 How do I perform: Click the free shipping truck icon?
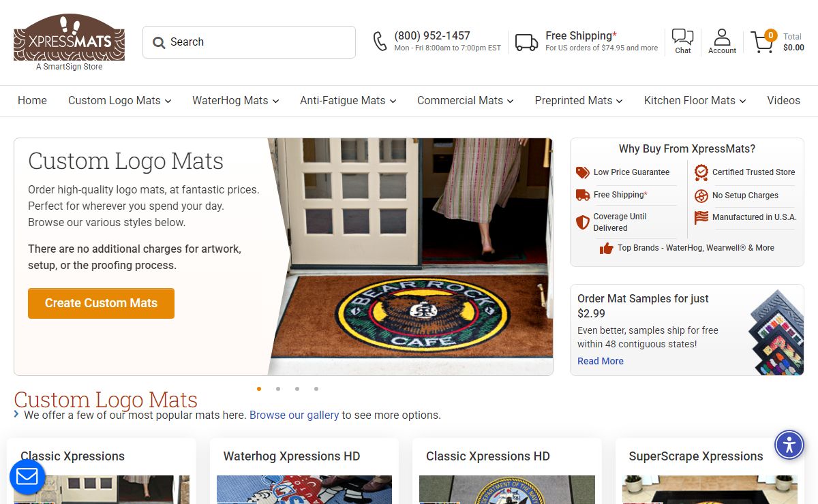526,42
